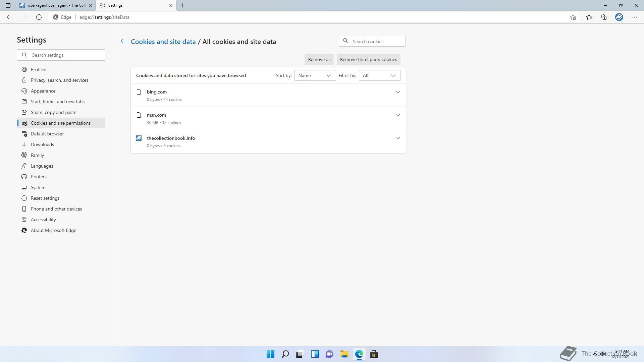Screen dimensions: 644x362
Task: Switch to the user-agent.user_agent tab
Action: pyautogui.click(x=56, y=5)
